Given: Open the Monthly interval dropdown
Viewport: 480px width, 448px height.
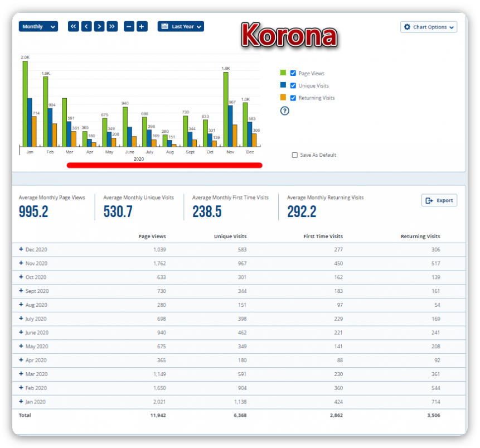Looking at the screenshot, I should point(38,26).
